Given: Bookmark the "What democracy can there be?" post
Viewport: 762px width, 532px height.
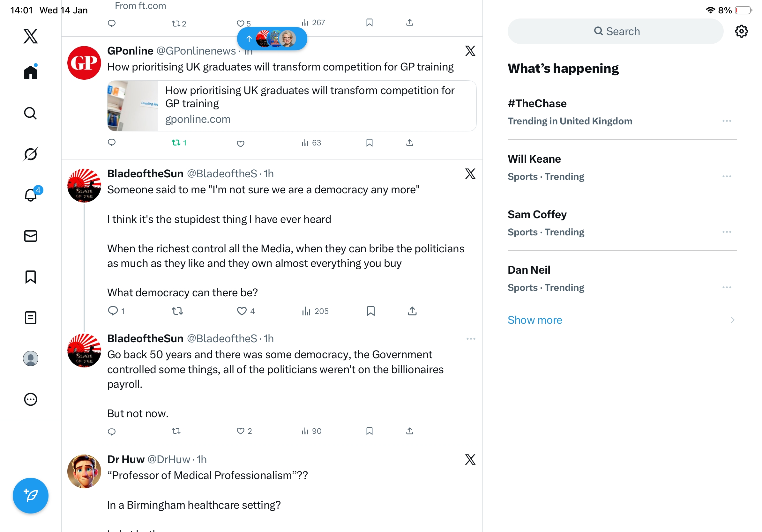Looking at the screenshot, I should [370, 311].
